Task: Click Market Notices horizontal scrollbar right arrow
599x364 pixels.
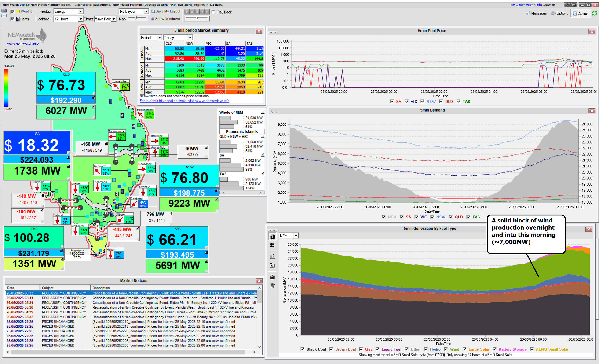Action: 254,352
